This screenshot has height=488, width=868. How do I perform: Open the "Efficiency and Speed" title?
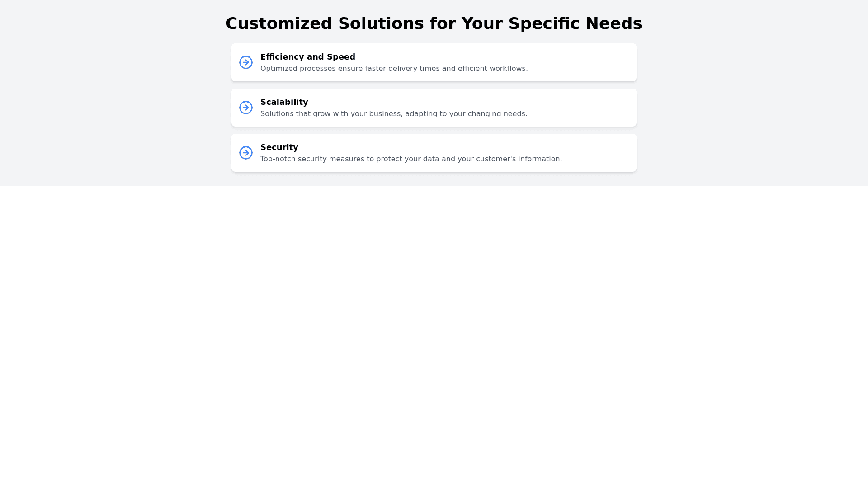(307, 57)
